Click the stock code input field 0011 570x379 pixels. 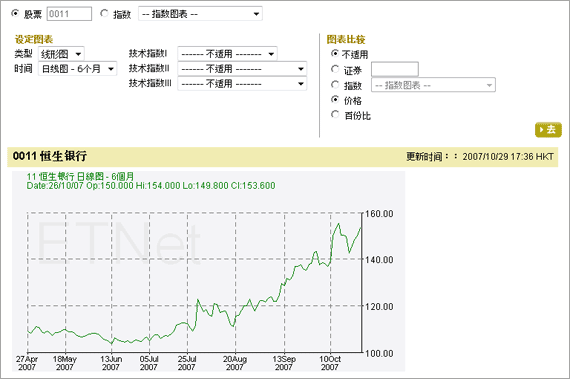point(69,14)
